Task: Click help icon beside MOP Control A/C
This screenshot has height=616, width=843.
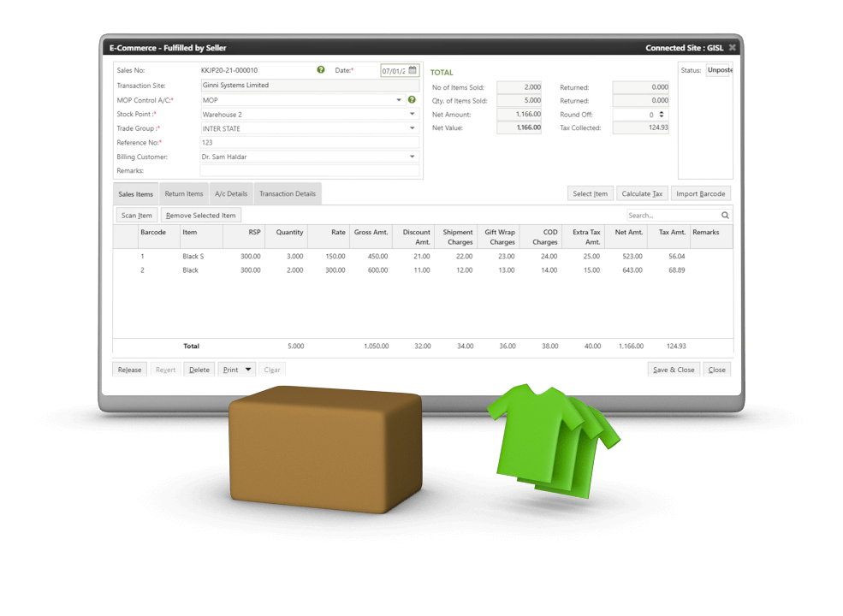Action: pos(412,100)
